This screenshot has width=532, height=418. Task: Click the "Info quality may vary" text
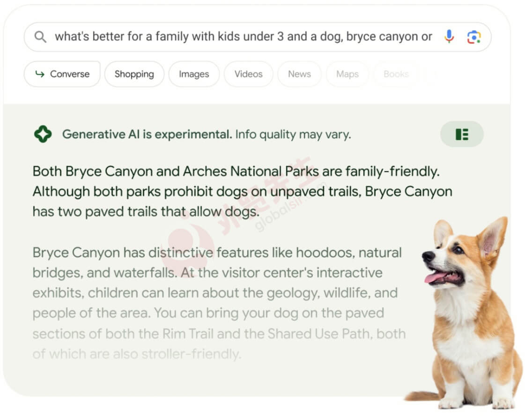click(x=293, y=134)
